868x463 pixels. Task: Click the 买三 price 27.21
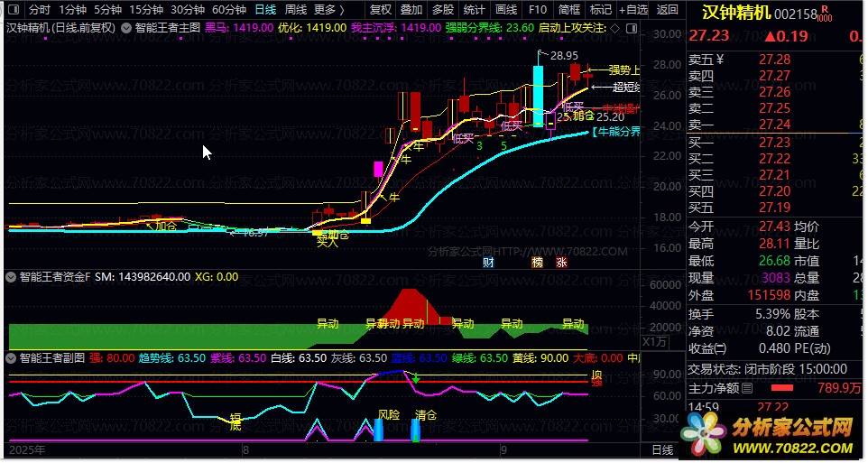[x=774, y=176]
